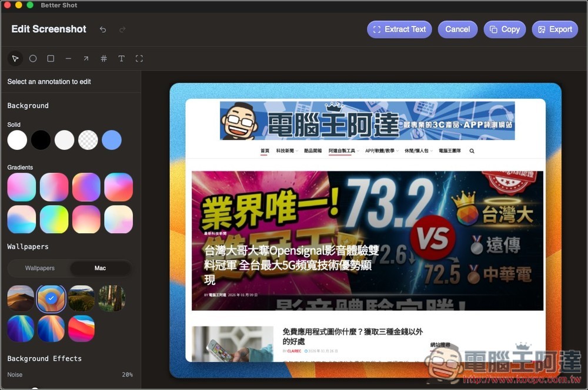Viewport: 588px width, 390px height.
Task: Export the edited screenshot
Action: [x=554, y=29]
